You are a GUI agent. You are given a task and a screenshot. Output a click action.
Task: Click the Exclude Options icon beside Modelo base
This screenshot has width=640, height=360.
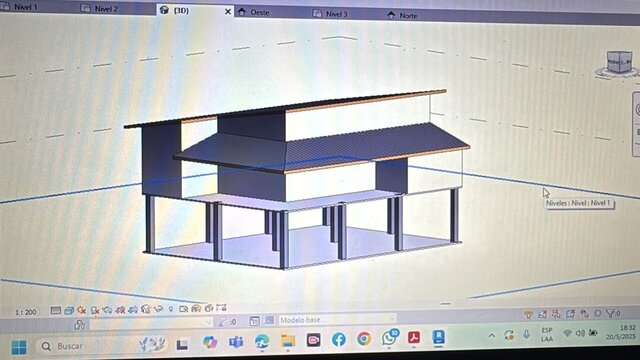coord(269,320)
